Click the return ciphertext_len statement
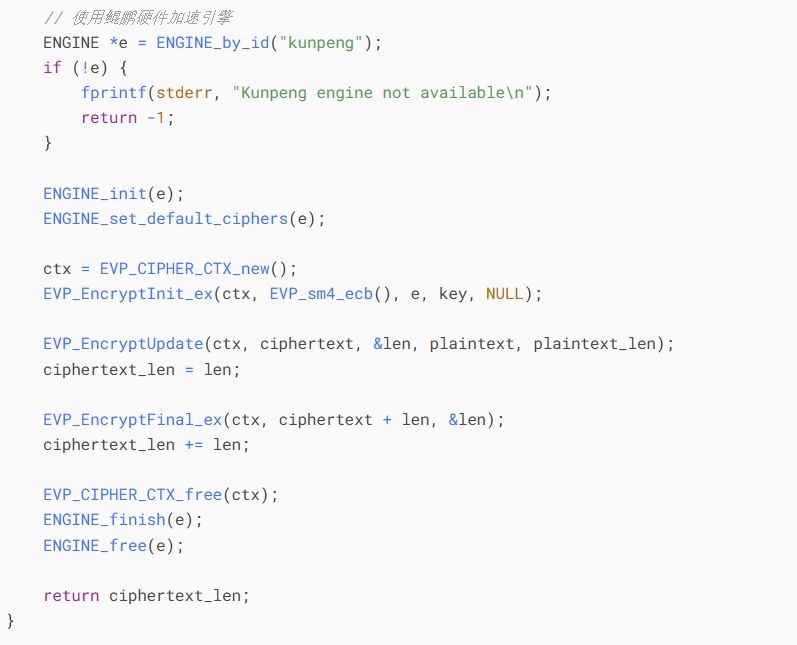The width and height of the screenshot is (797, 645). (146, 596)
